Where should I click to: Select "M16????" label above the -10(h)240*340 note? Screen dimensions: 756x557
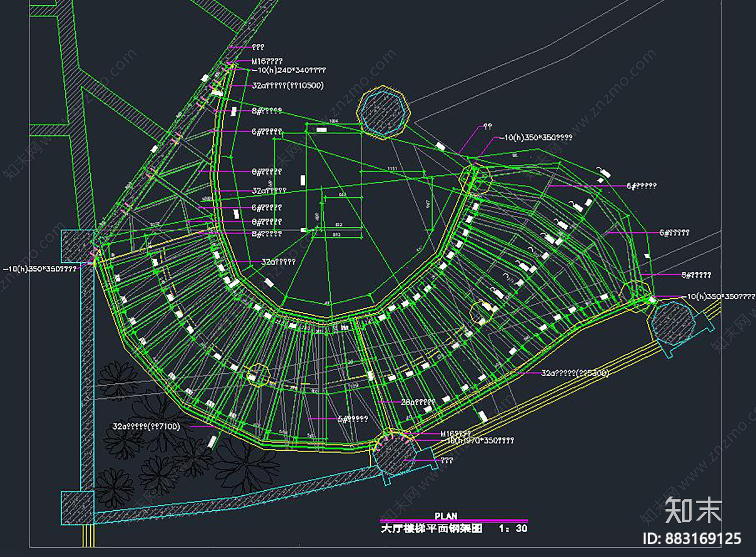pos(267,61)
